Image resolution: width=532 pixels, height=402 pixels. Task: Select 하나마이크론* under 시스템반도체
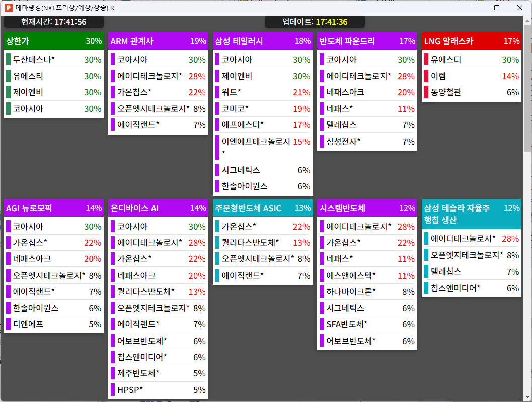pos(367,292)
